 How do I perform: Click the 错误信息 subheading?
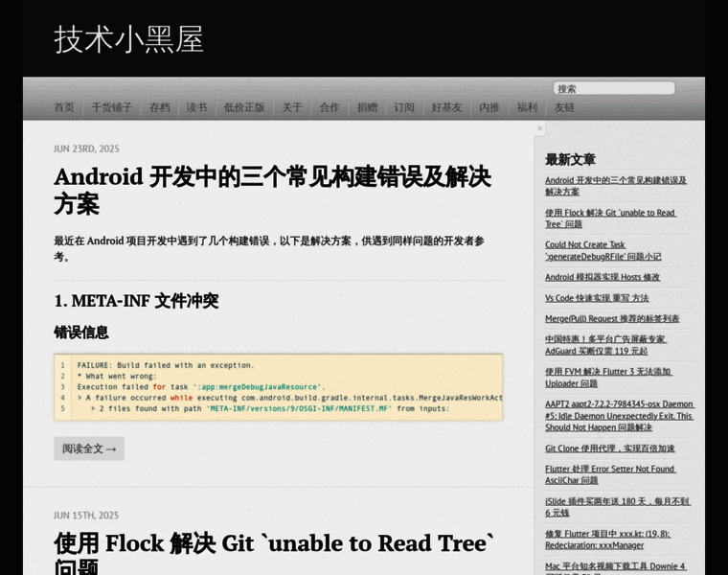(x=81, y=333)
